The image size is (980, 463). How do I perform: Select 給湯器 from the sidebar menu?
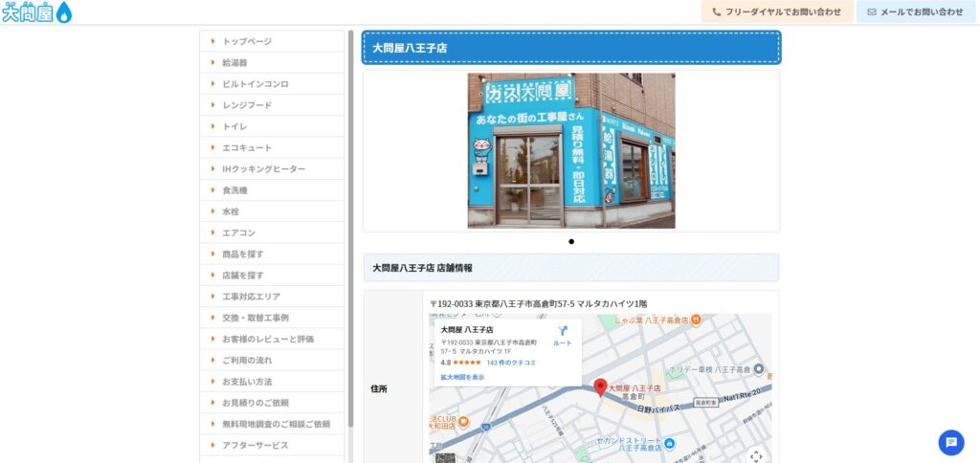(x=234, y=62)
